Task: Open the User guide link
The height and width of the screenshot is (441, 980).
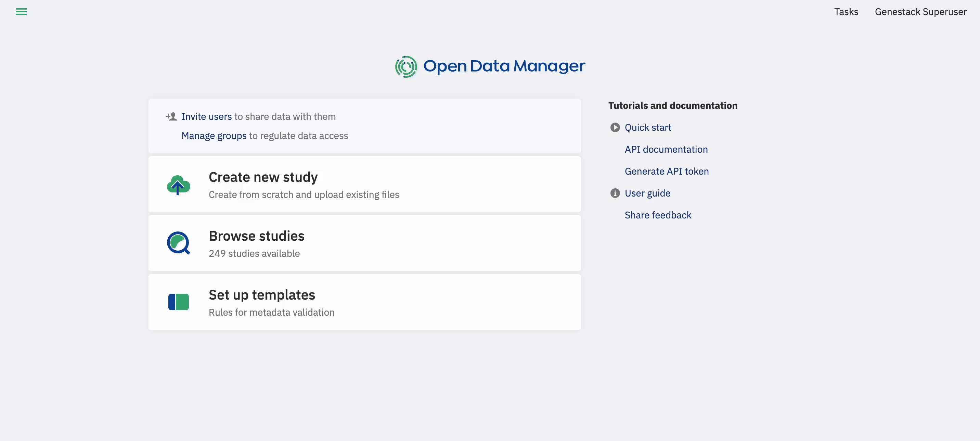Action: point(647,193)
